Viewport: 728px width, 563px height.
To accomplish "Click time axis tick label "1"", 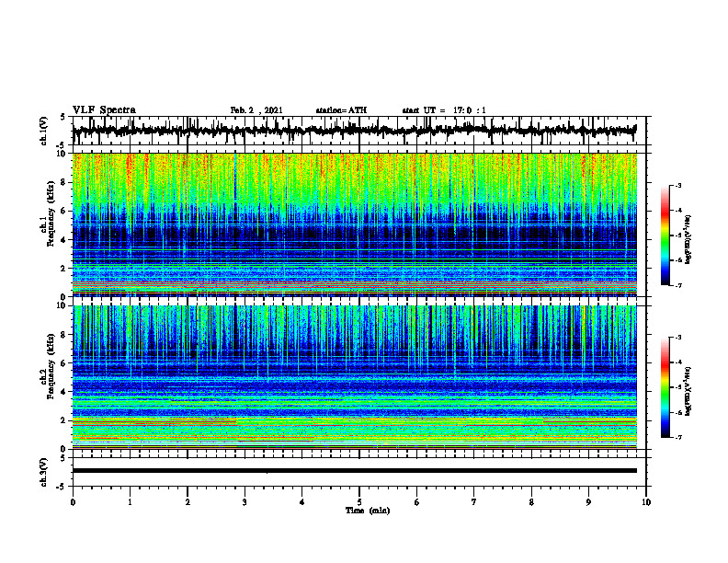I will tap(130, 502).
